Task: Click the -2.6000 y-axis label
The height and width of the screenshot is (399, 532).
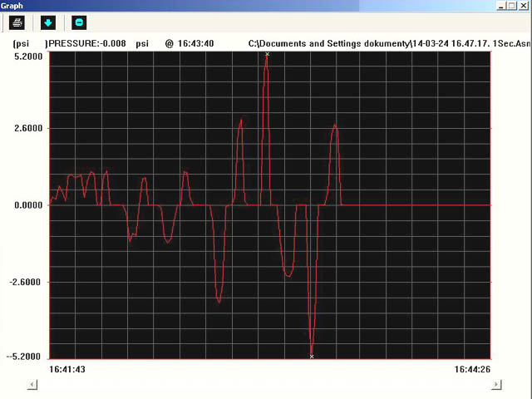Action: tap(26, 282)
